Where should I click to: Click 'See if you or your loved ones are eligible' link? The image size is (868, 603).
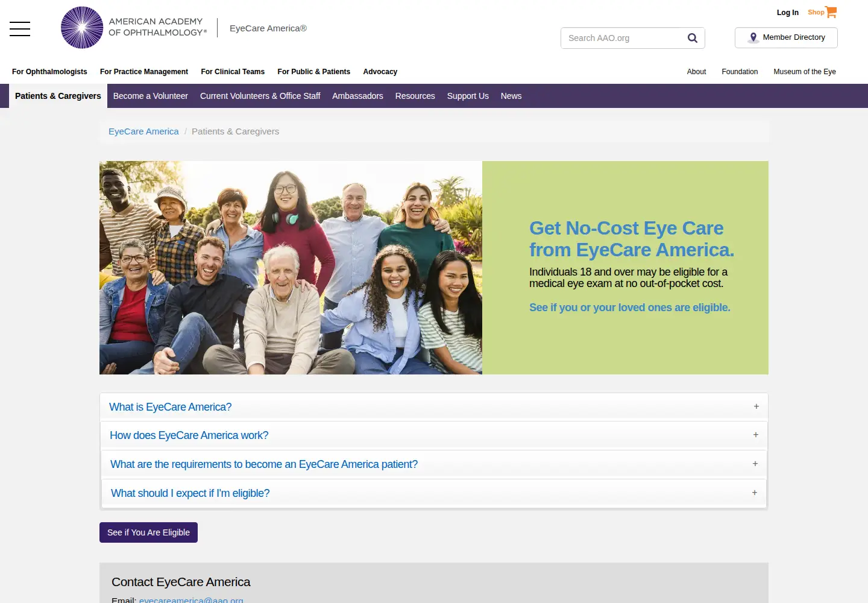pyautogui.click(x=629, y=308)
